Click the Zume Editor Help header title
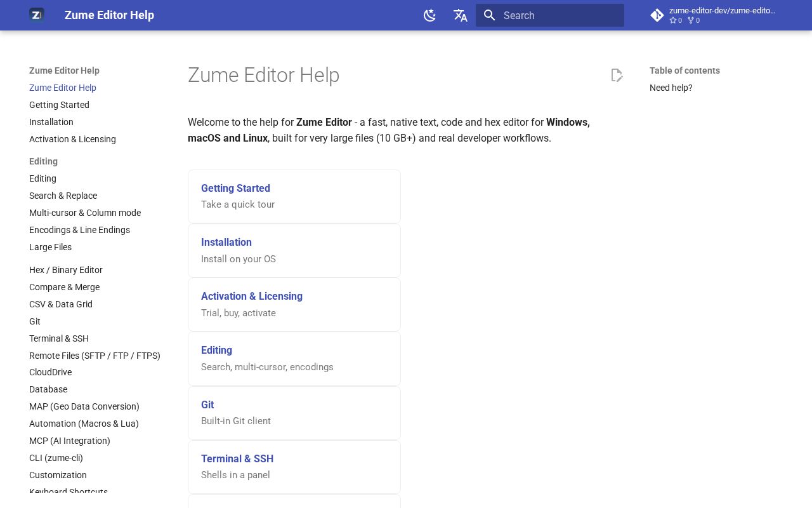Image resolution: width=812 pixels, height=508 pixels. point(109,15)
